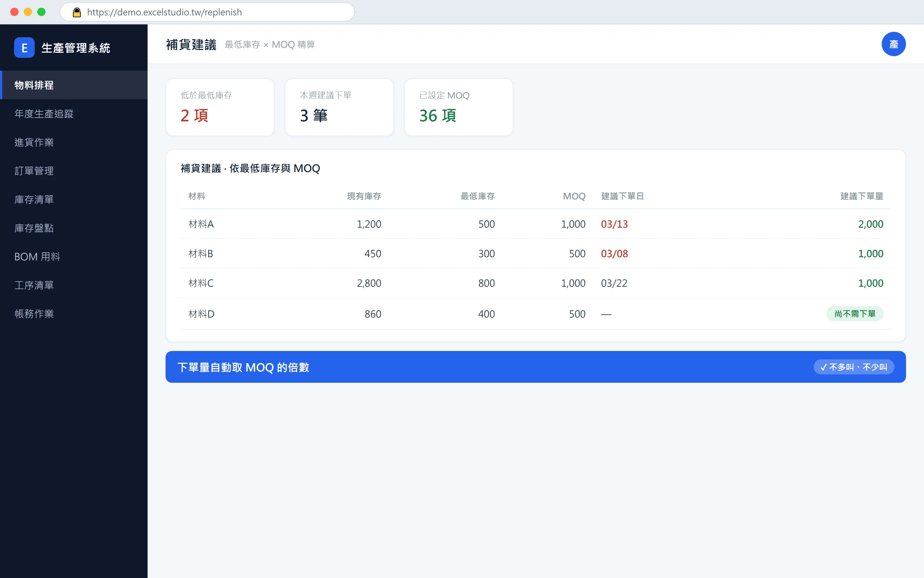Click 材料C minimum stock 800

click(x=486, y=283)
